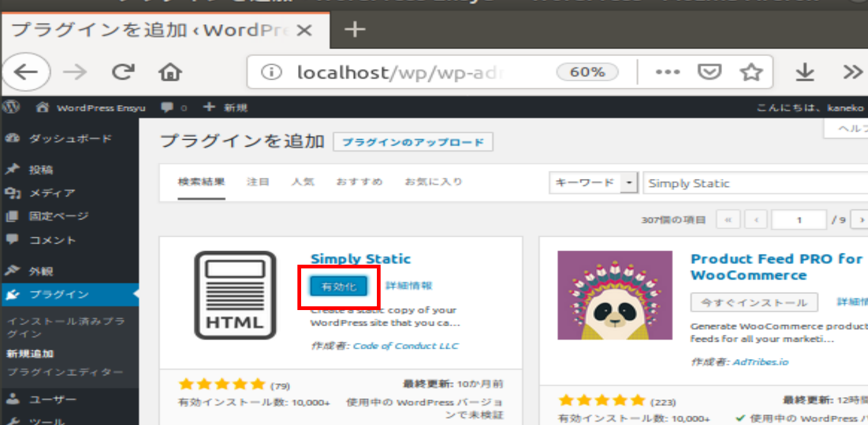This screenshot has height=425, width=868.
Task: Switch to the おすすめ tab
Action: (x=359, y=182)
